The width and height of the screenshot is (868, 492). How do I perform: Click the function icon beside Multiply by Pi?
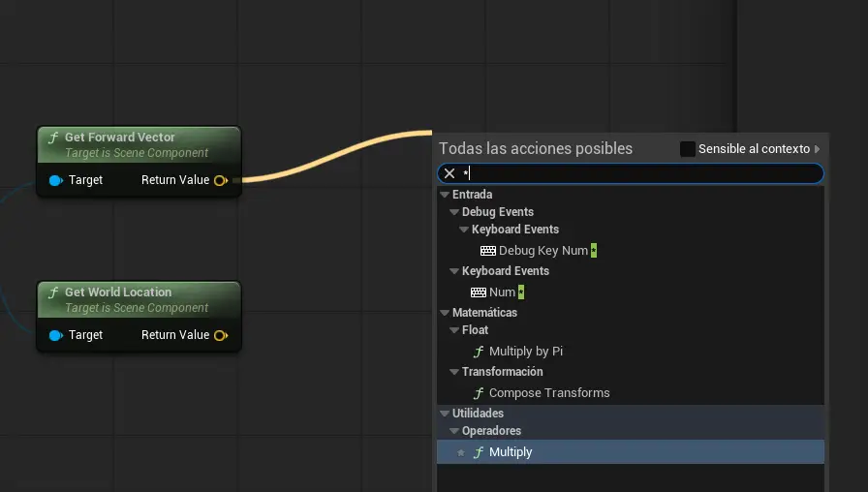coord(478,352)
